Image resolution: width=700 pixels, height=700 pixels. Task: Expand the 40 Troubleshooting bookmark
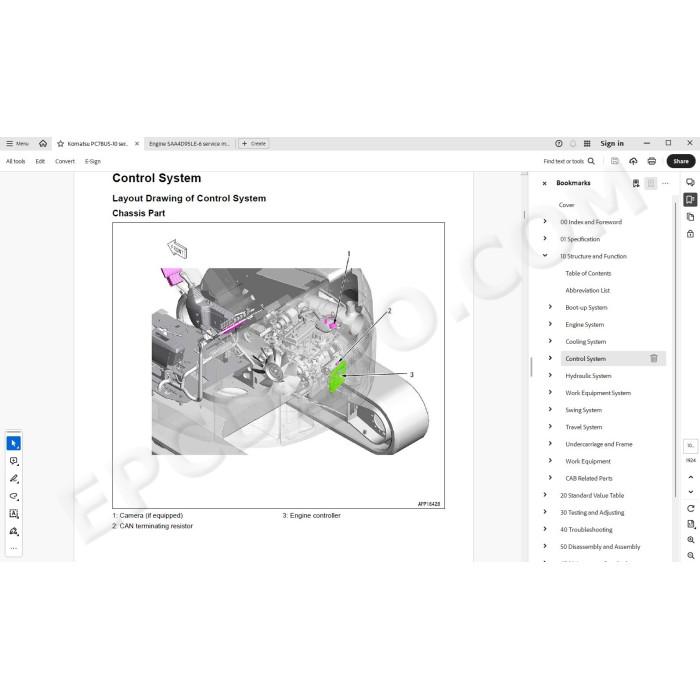point(545,529)
